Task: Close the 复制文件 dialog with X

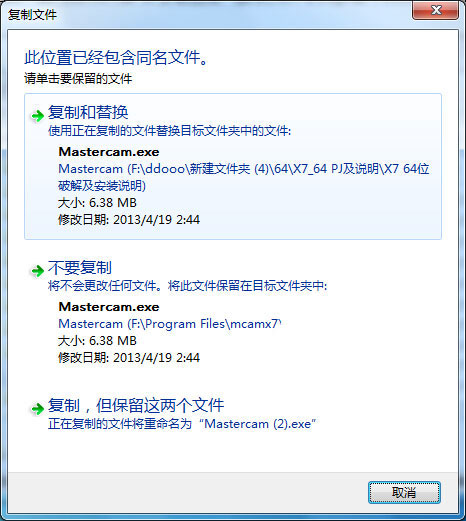Action: (x=436, y=10)
